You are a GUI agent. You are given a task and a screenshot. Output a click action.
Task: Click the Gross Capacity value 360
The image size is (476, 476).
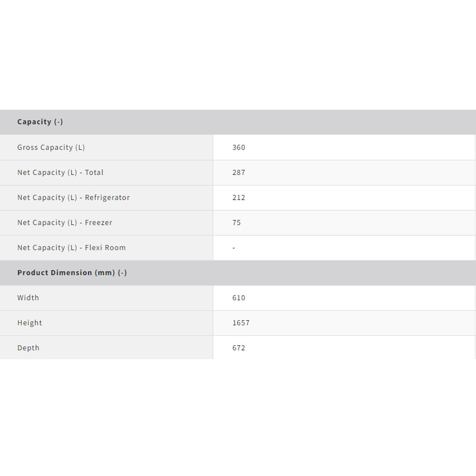238,148
